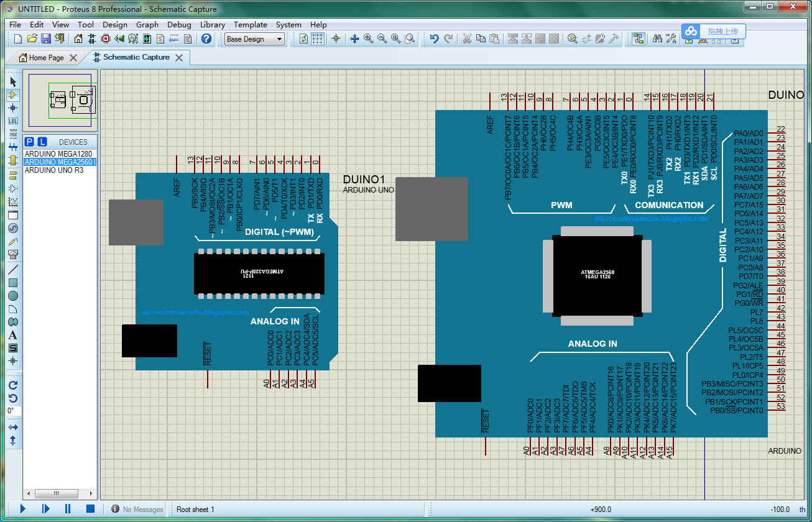Select the 2D Circle graphics tool

tap(13, 296)
